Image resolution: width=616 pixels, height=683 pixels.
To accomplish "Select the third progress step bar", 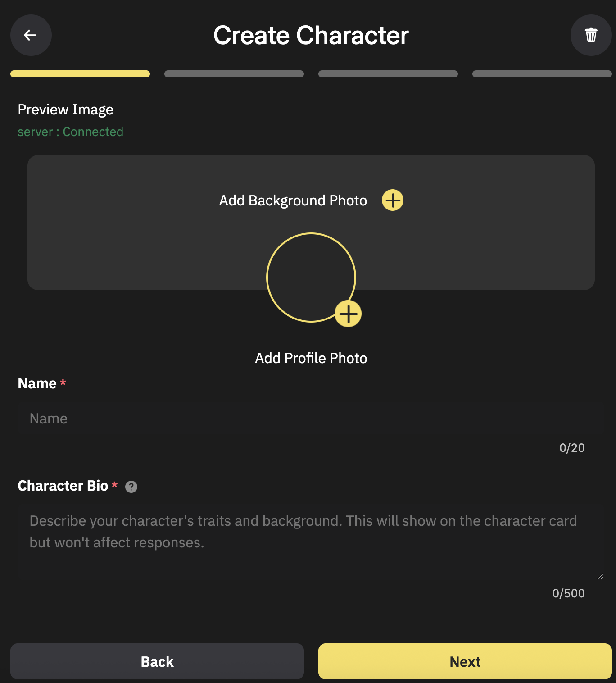I will tap(388, 74).
